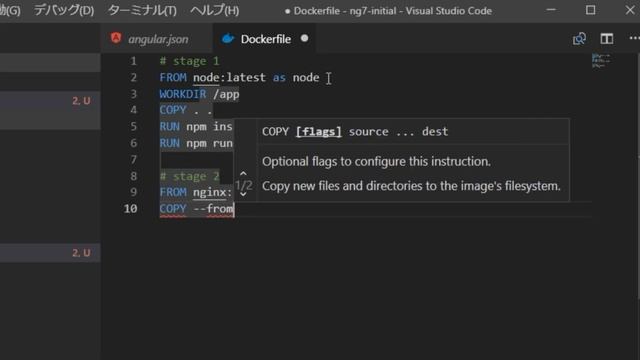The image size is (640, 360).
Task: Open the editor more actions ellipsis
Action: 634,38
